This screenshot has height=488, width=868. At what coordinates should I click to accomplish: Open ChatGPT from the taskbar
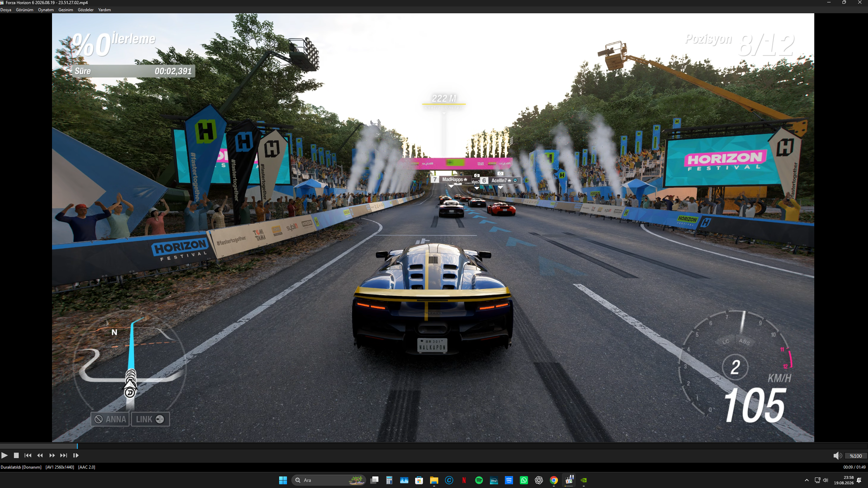539,480
